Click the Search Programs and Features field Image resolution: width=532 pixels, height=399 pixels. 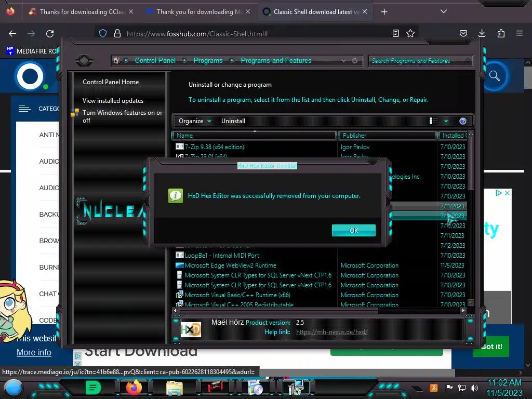(x=420, y=61)
